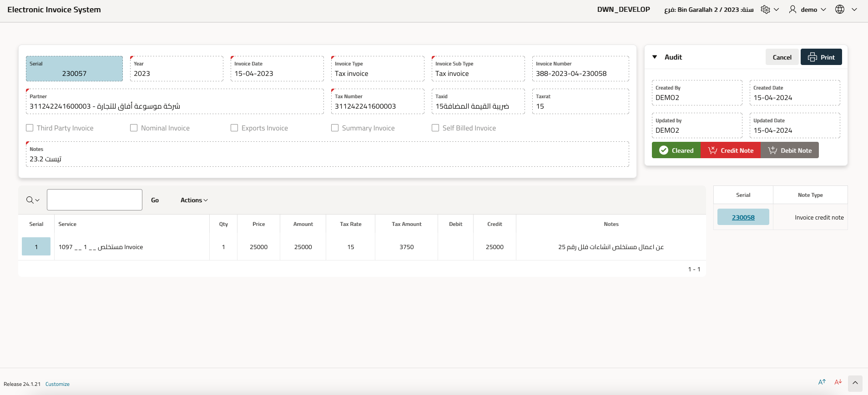The image size is (868, 395).
Task: Toggle the Nominal Invoice checkbox
Action: 134,128
